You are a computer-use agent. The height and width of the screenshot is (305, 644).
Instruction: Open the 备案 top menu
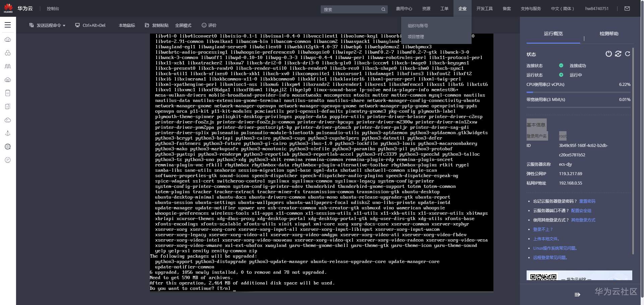507,9
